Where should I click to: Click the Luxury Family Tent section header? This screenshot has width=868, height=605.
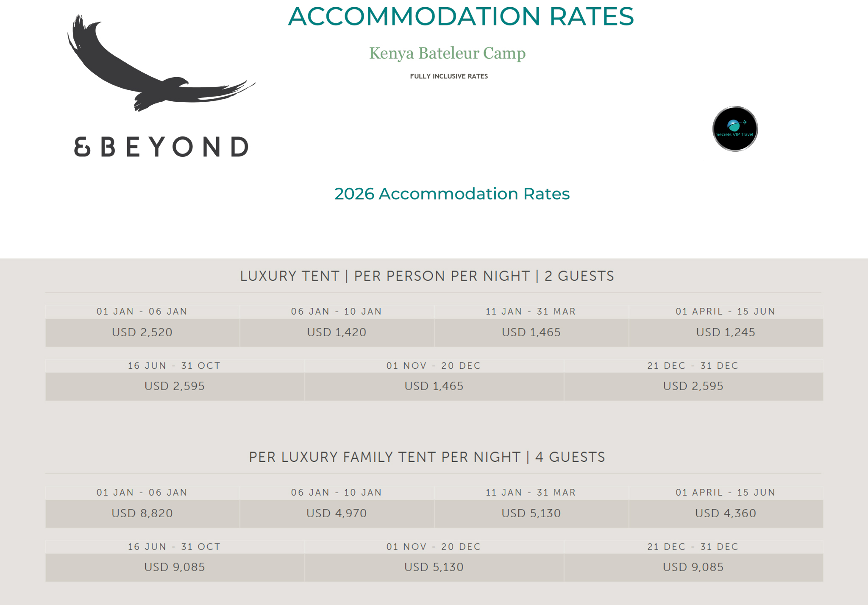[427, 457]
